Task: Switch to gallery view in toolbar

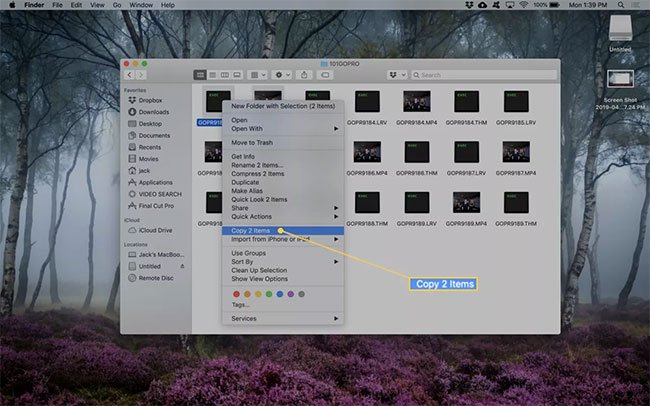Action: pos(237,75)
